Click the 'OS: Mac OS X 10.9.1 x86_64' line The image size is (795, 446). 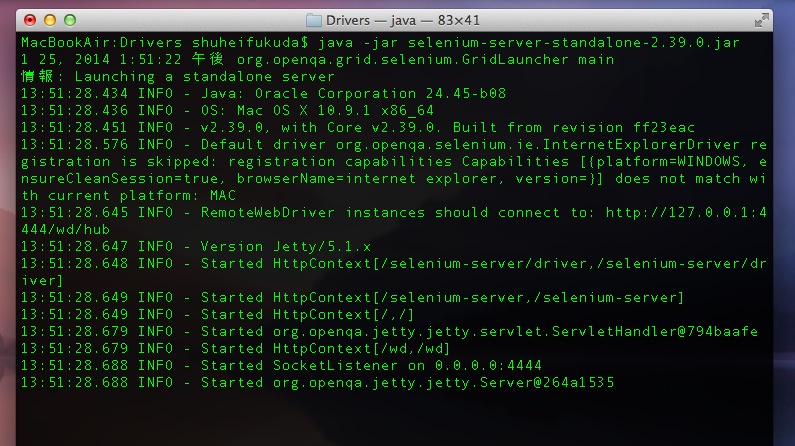pos(317,110)
